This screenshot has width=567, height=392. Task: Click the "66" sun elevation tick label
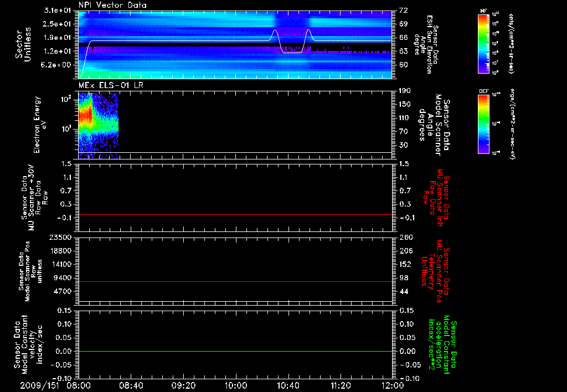[403, 38]
